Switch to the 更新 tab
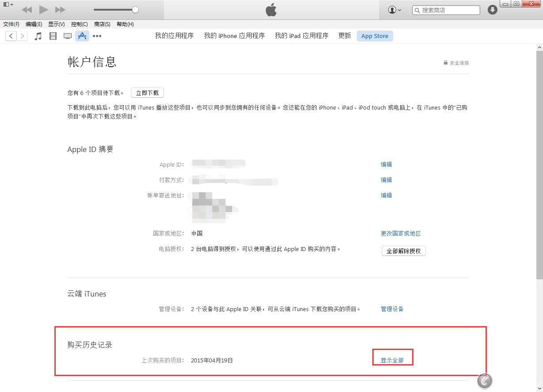The height and width of the screenshot is (392, 543). point(344,36)
